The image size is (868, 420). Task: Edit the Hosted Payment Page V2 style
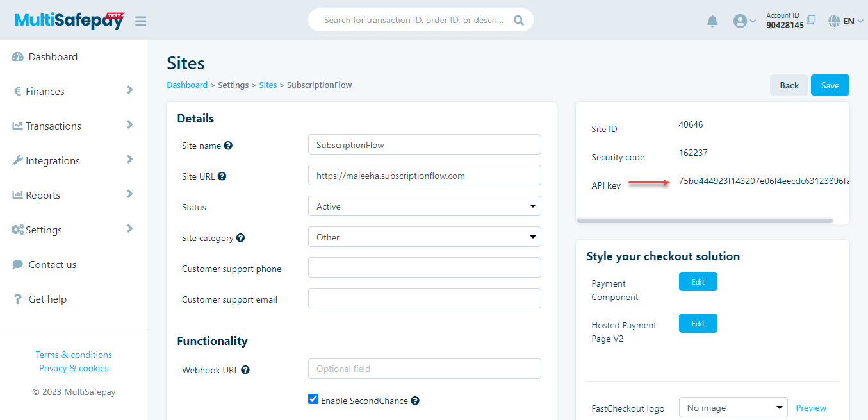pyautogui.click(x=698, y=324)
